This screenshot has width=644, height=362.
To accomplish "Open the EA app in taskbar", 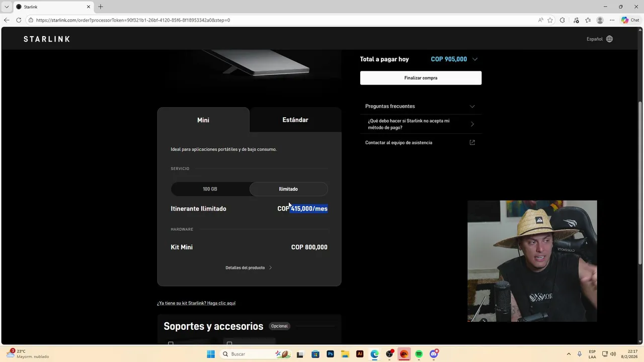I will pos(404,354).
